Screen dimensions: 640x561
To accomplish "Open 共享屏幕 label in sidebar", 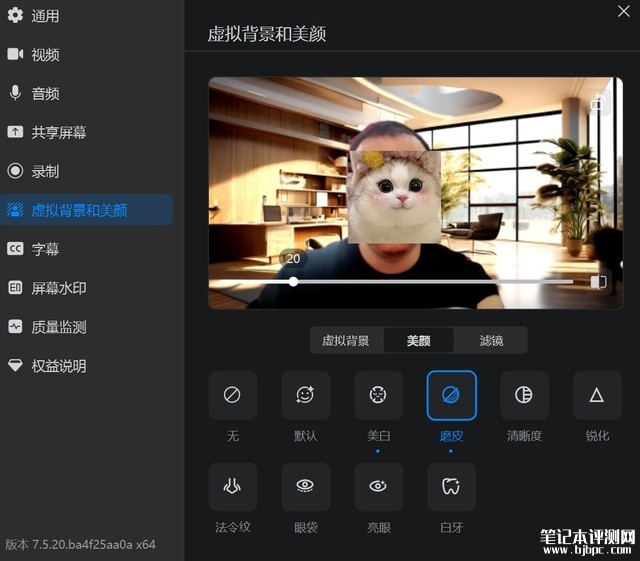I will pyautogui.click(x=59, y=132).
